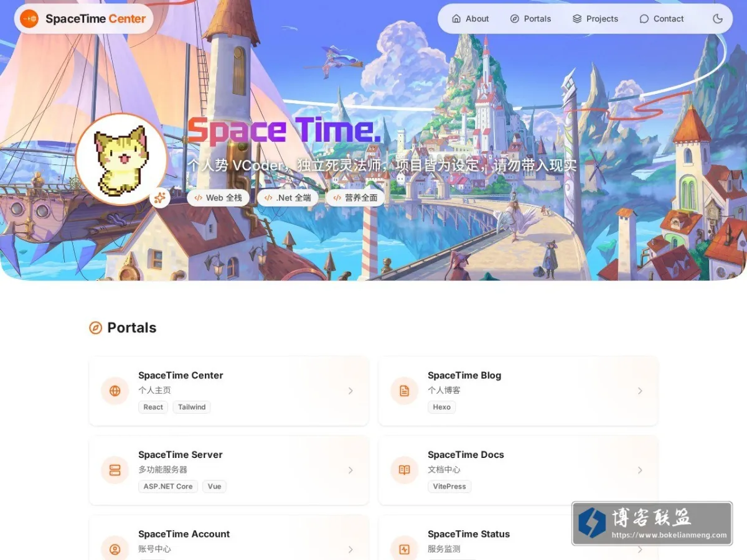Open the SpaceTime Account portal title
The height and width of the screenshot is (560, 747).
184,534
